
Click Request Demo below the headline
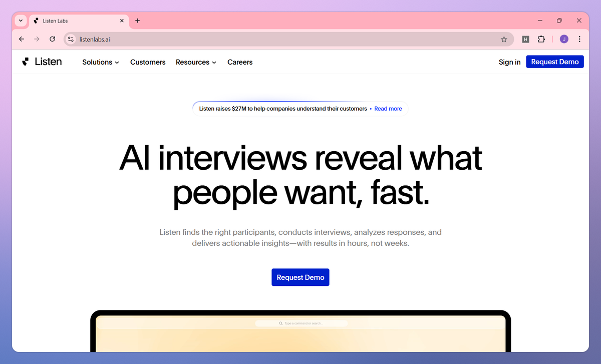(300, 277)
